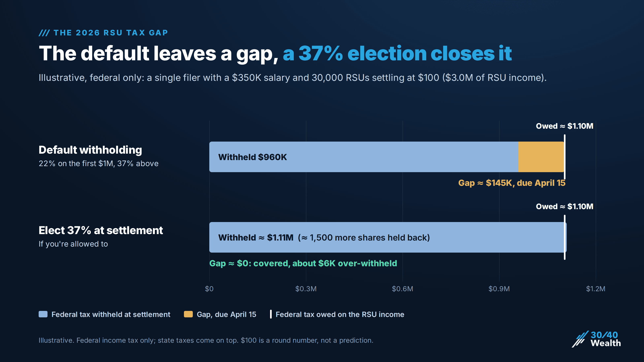Click the lower Owed ≈ $1.10M label
This screenshot has width=644, height=362.
click(565, 206)
